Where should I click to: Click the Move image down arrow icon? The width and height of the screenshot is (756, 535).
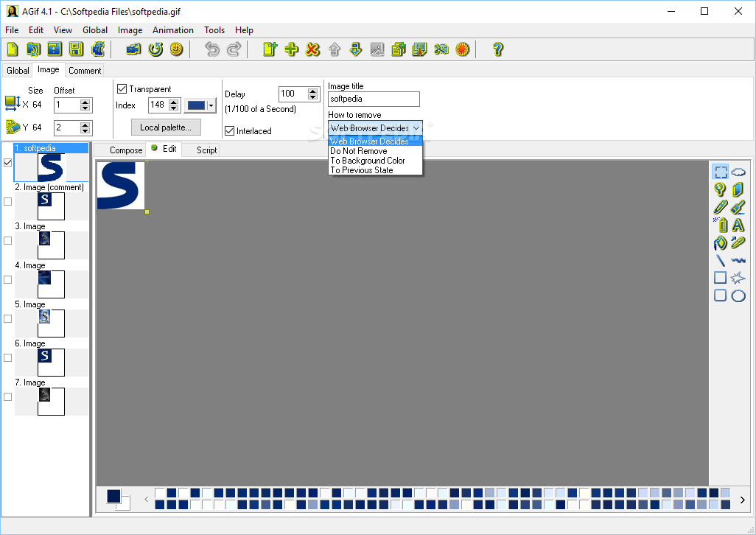tap(355, 49)
